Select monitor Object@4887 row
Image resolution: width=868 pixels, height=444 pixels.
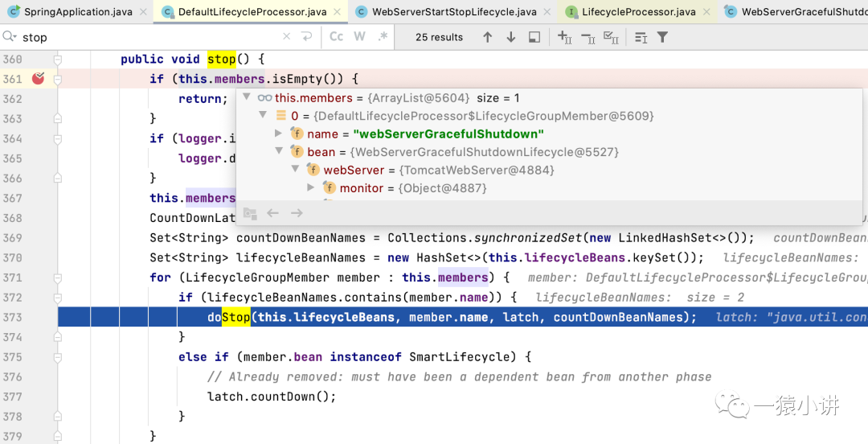549,188
